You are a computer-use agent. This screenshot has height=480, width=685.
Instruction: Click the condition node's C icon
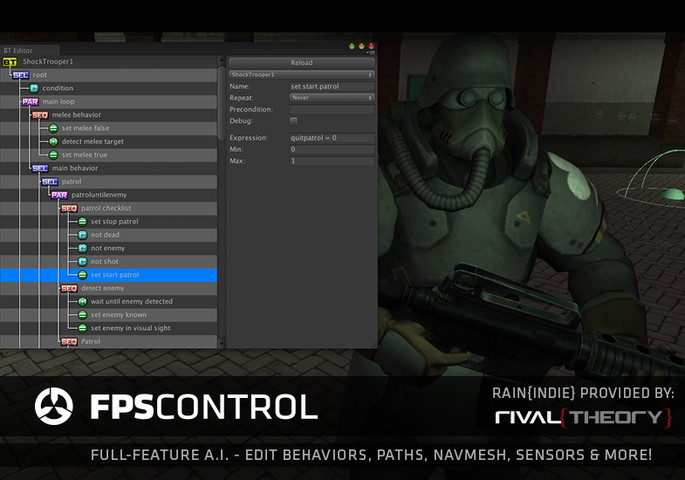[34, 88]
